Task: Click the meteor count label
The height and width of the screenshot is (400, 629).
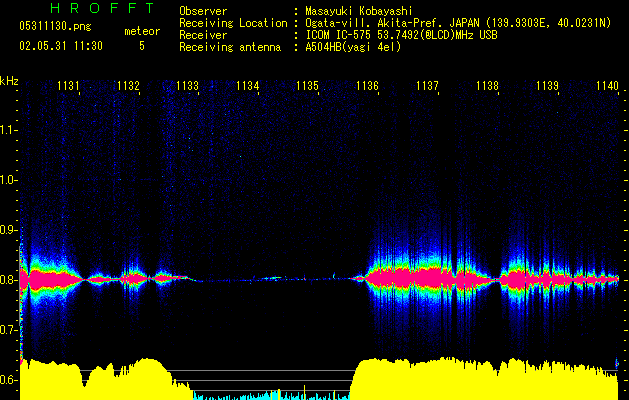Action: 142,31
